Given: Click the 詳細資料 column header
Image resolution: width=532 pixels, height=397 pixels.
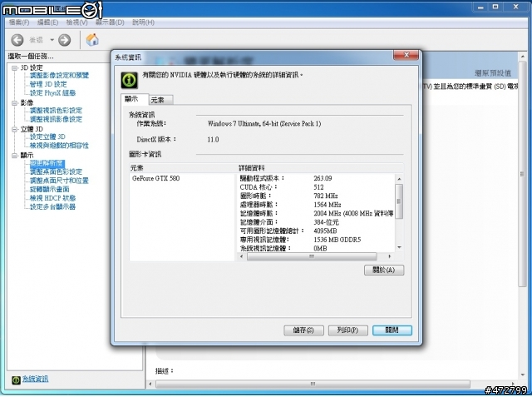Looking at the screenshot, I should 320,168.
